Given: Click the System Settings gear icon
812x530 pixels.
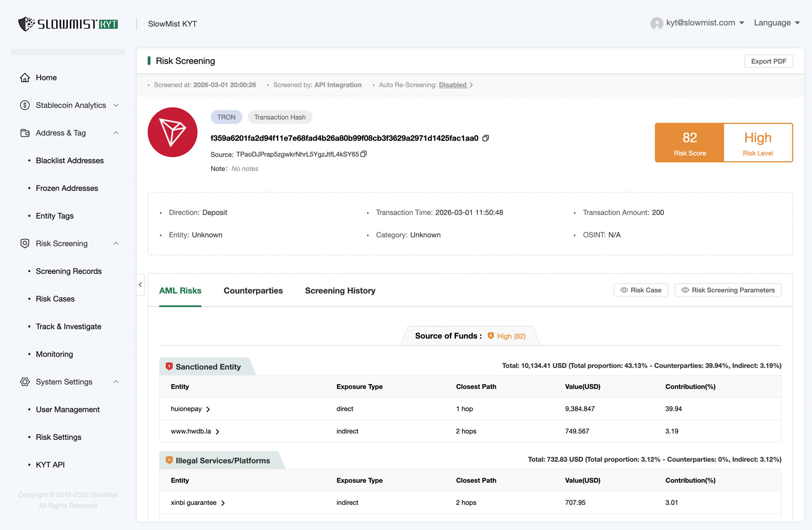Looking at the screenshot, I should [25, 382].
